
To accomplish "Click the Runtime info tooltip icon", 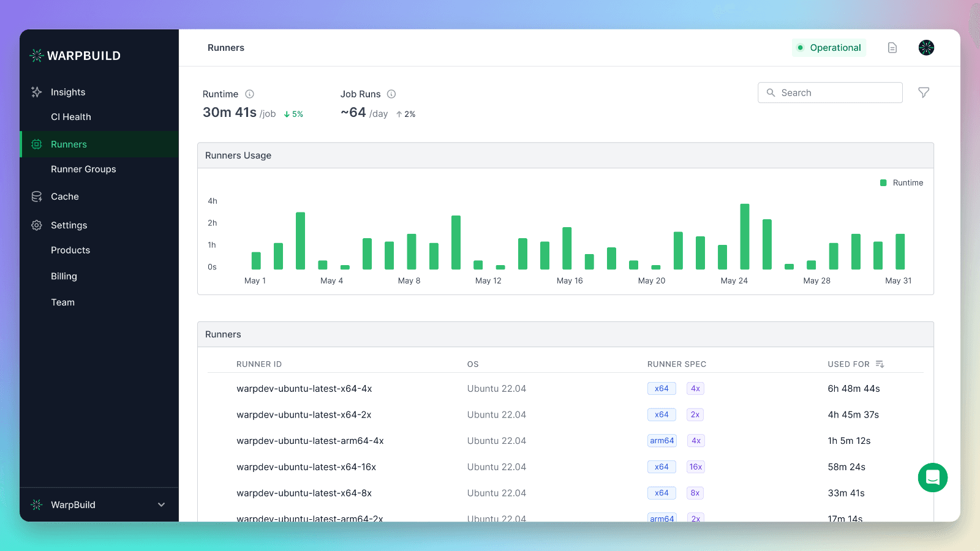I will [249, 94].
